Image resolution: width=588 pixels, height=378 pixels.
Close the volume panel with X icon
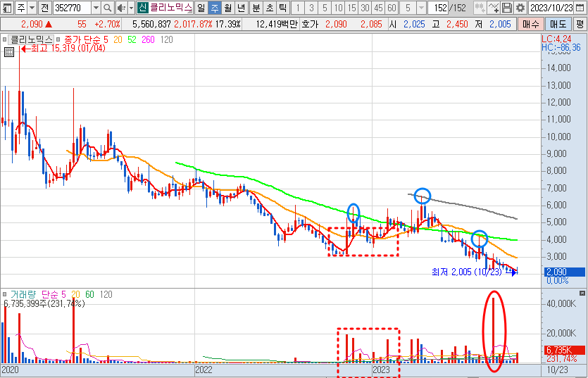[x=582, y=293]
